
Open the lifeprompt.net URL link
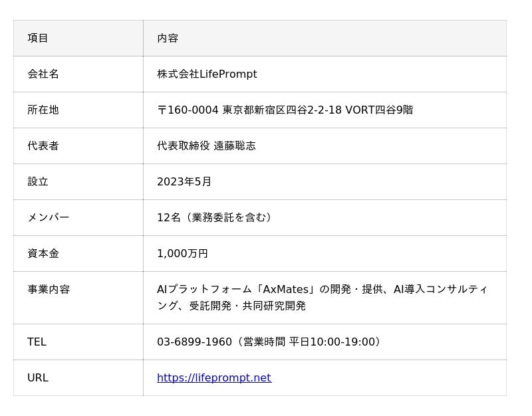[213, 377]
